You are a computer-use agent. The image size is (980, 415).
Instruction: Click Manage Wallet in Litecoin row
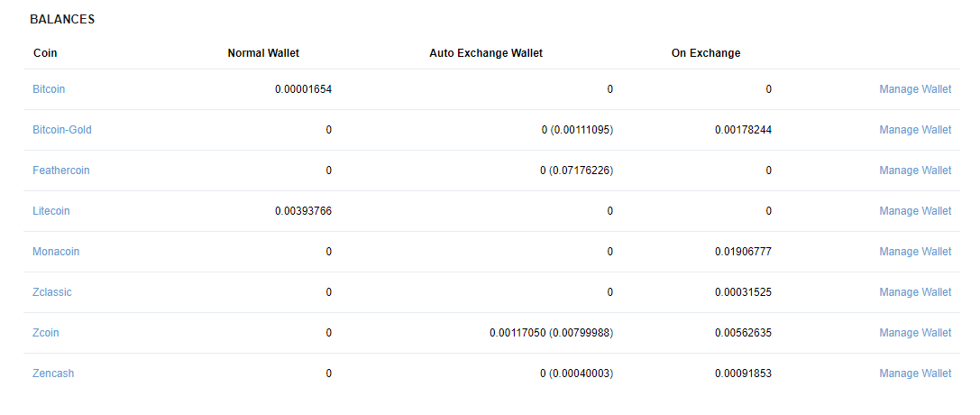(x=915, y=211)
